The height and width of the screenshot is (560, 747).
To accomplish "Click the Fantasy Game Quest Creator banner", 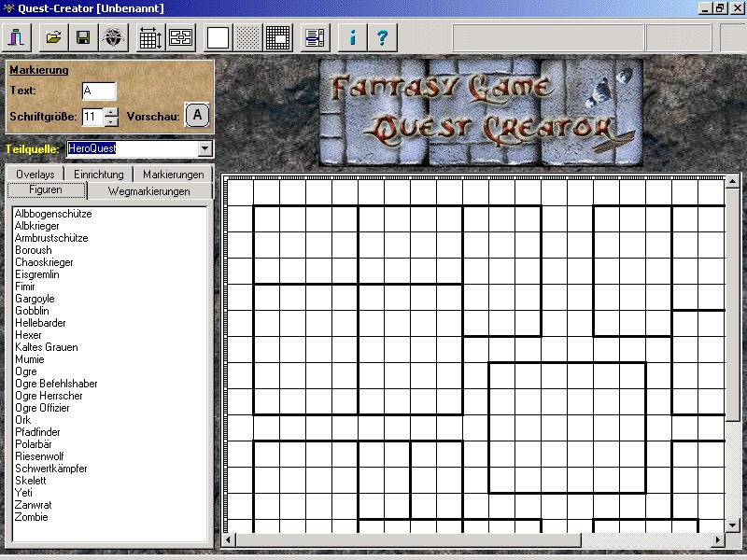I will pyautogui.click(x=481, y=112).
